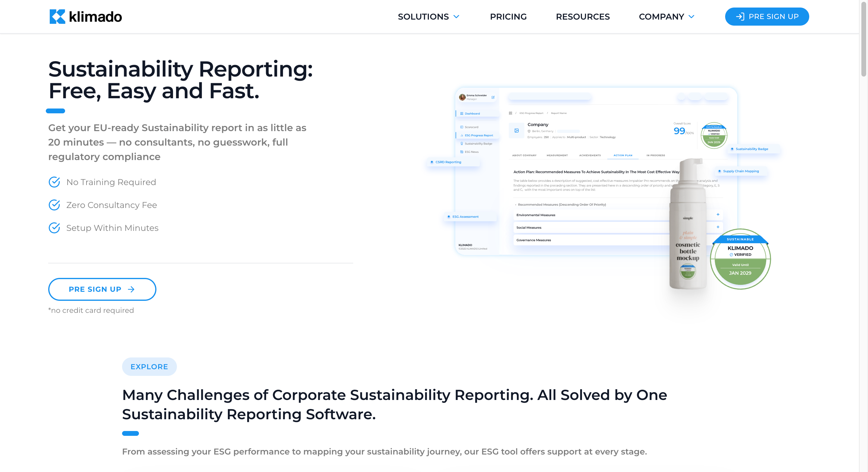
Task: Click the arrow icon in hero PRE SIGN UP
Action: pyautogui.click(x=131, y=289)
